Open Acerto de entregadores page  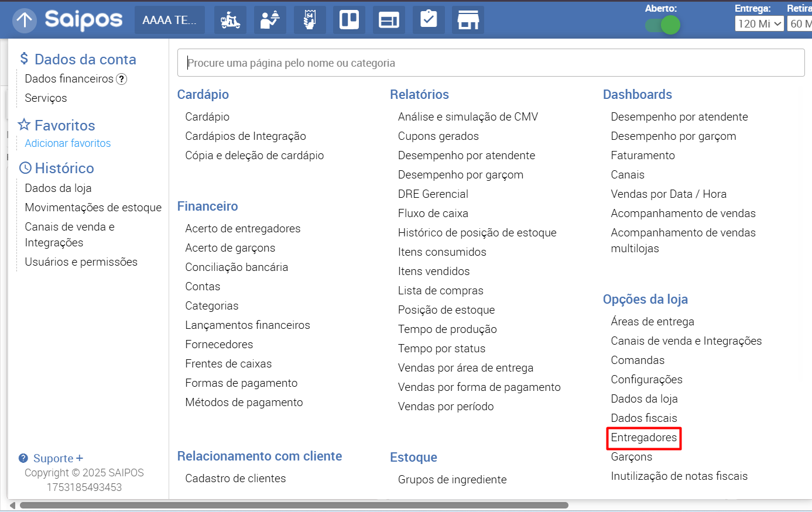click(x=242, y=229)
